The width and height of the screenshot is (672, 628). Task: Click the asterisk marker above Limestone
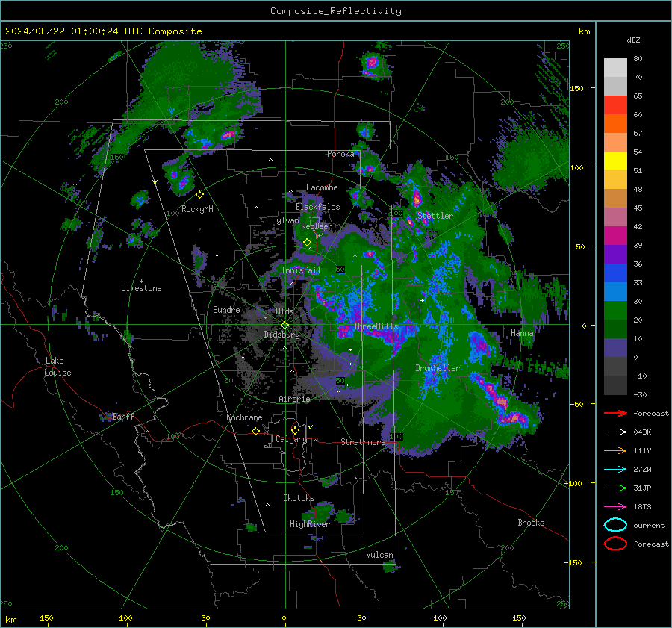[141, 282]
